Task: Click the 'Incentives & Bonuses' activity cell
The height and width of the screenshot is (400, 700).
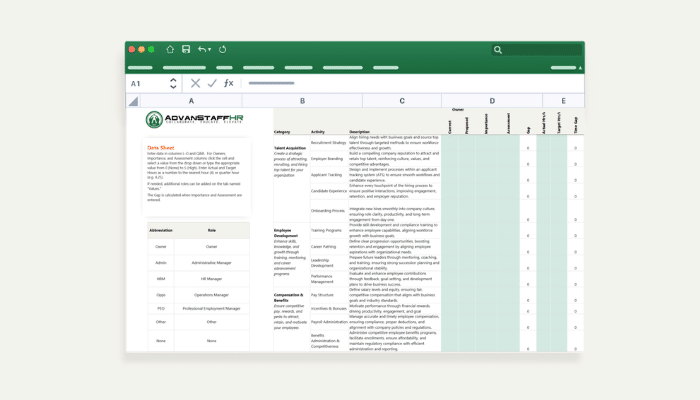Action: pos(329,308)
